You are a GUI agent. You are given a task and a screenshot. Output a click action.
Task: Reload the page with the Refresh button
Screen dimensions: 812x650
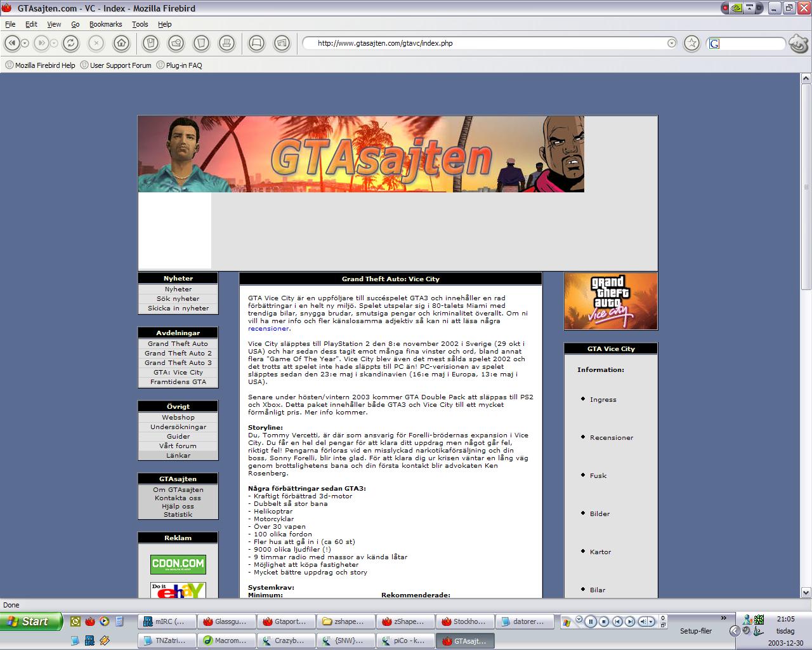(x=70, y=43)
